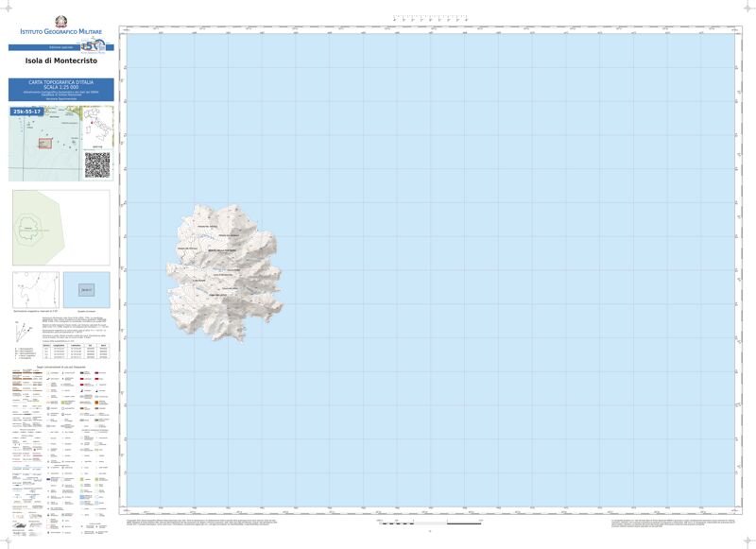756x549 pixels.
Task: Click the administrative boundaries inset map
Action: [35, 288]
